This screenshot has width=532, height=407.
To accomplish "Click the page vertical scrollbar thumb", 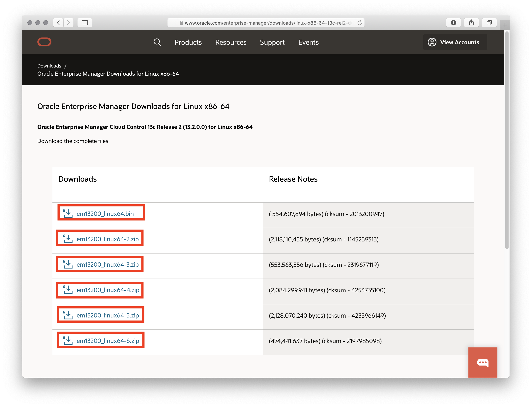I will point(507,140).
